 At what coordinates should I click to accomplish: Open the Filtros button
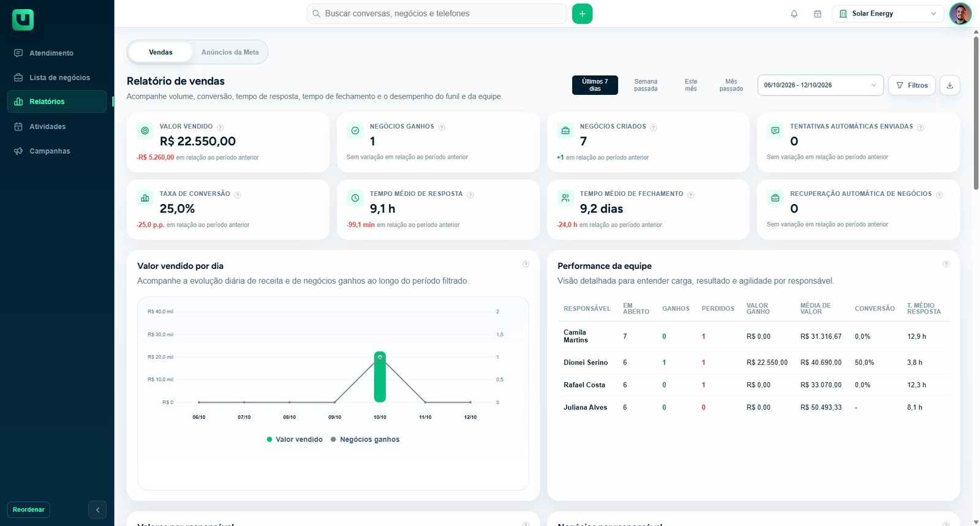[x=911, y=85]
